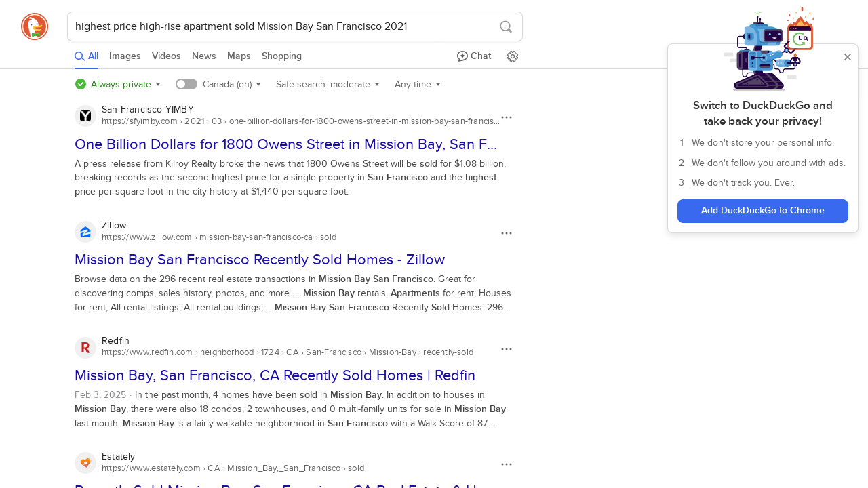Switch to the Maps tab
Image resolution: width=868 pixels, height=488 pixels.
[x=239, y=56]
